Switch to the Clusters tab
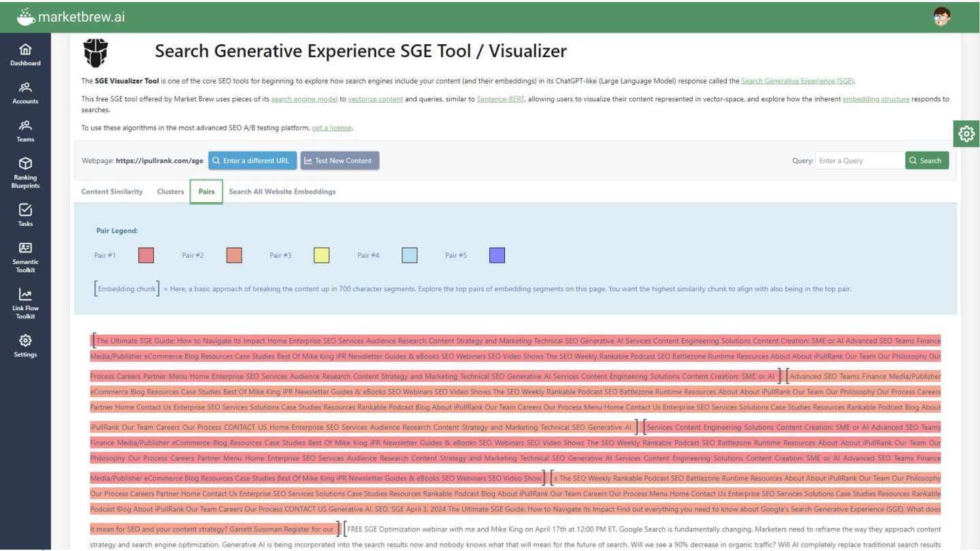This screenshot has width=980, height=551. [x=170, y=192]
